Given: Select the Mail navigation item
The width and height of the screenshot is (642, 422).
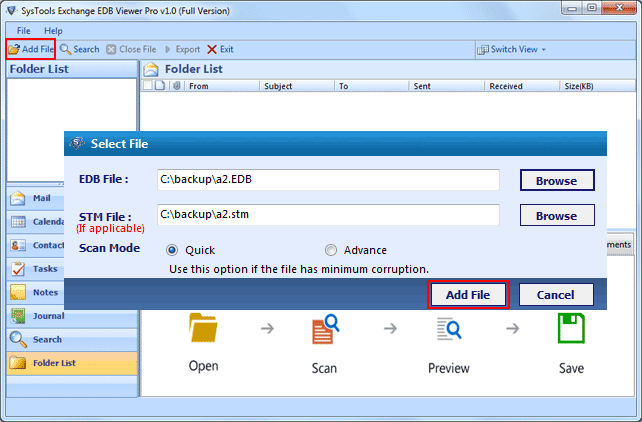Looking at the screenshot, I should [36, 198].
